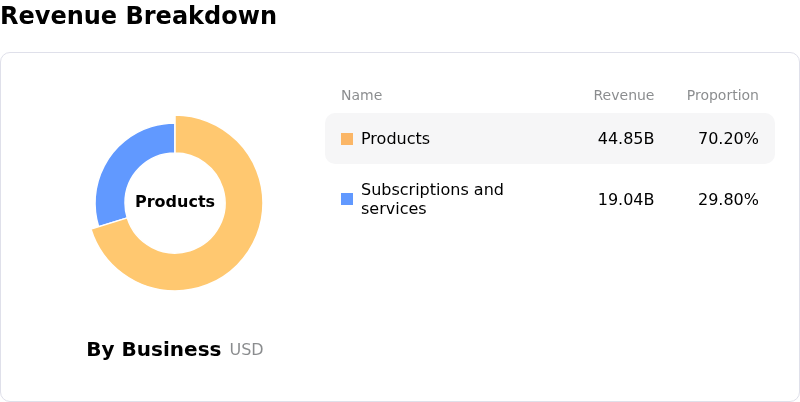Viewport: 800px width, 402px height.
Task: Sort by the Revenue column header
Action: click(623, 95)
